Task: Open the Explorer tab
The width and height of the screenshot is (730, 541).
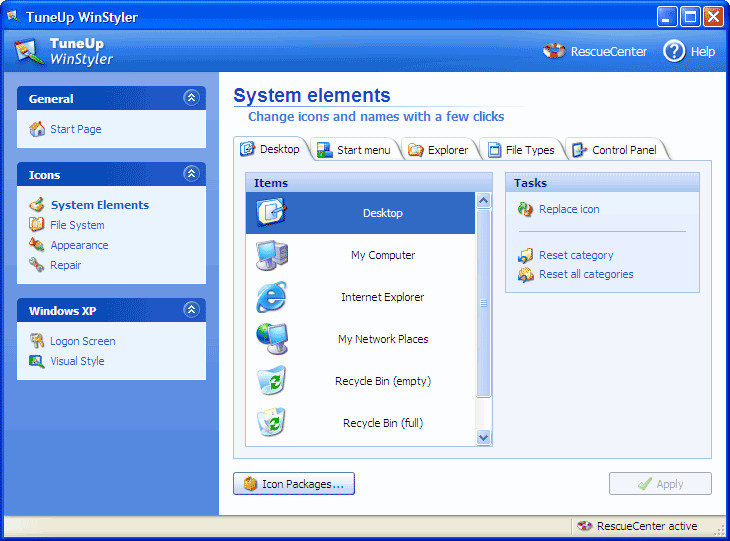Action: point(439,150)
